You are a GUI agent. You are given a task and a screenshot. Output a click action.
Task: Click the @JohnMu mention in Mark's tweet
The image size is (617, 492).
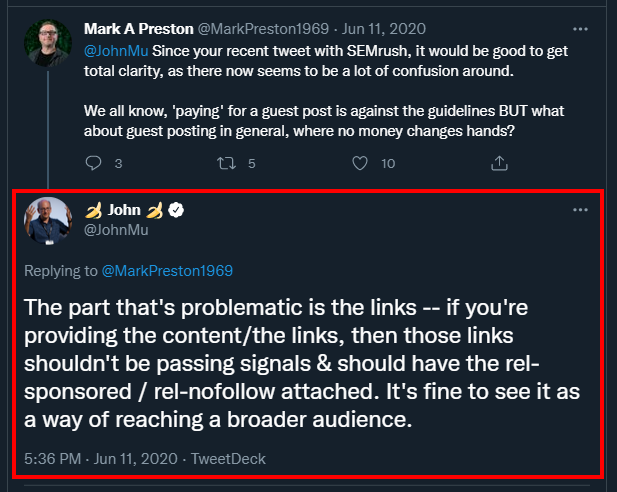click(x=111, y=50)
